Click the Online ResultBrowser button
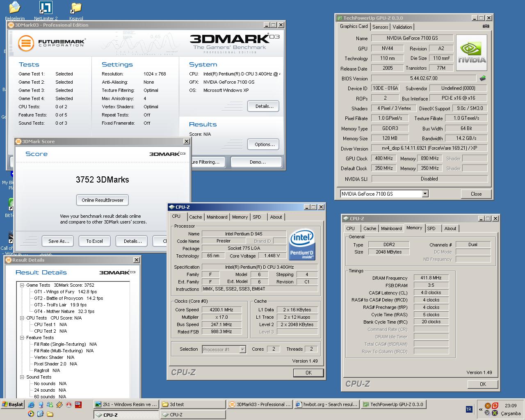 103,200
